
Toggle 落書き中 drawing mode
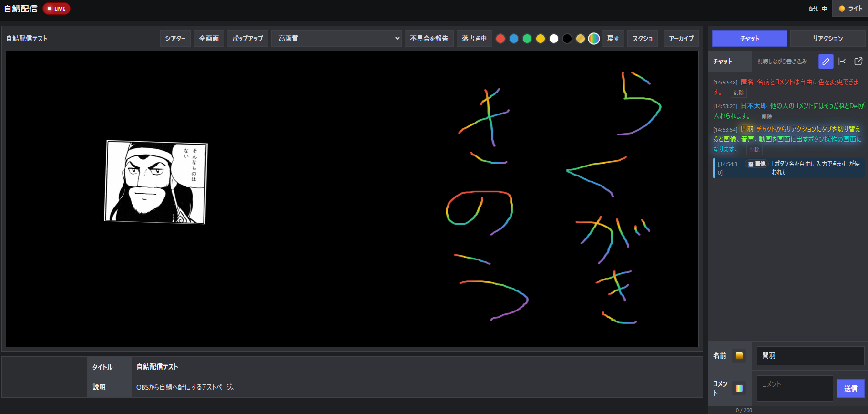(474, 39)
